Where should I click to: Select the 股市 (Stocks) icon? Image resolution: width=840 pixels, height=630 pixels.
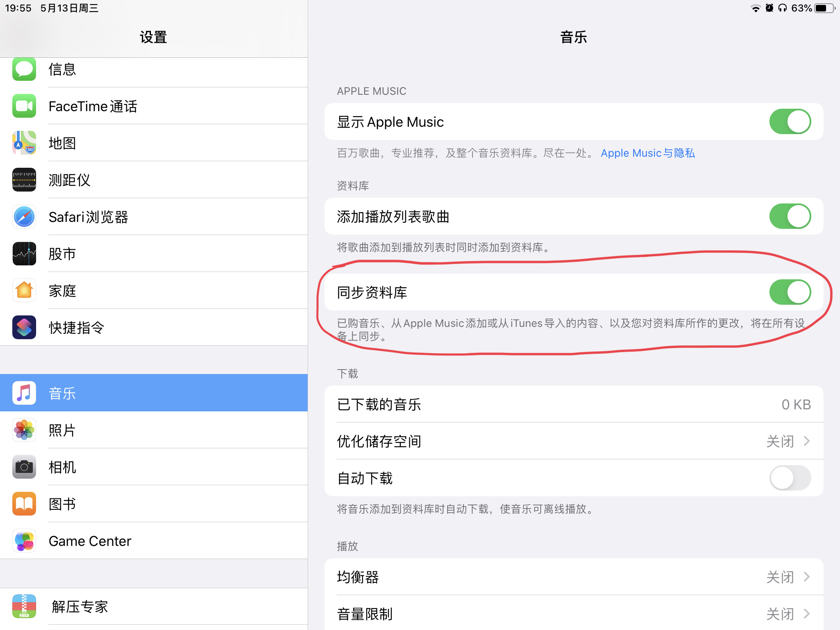coord(24,253)
